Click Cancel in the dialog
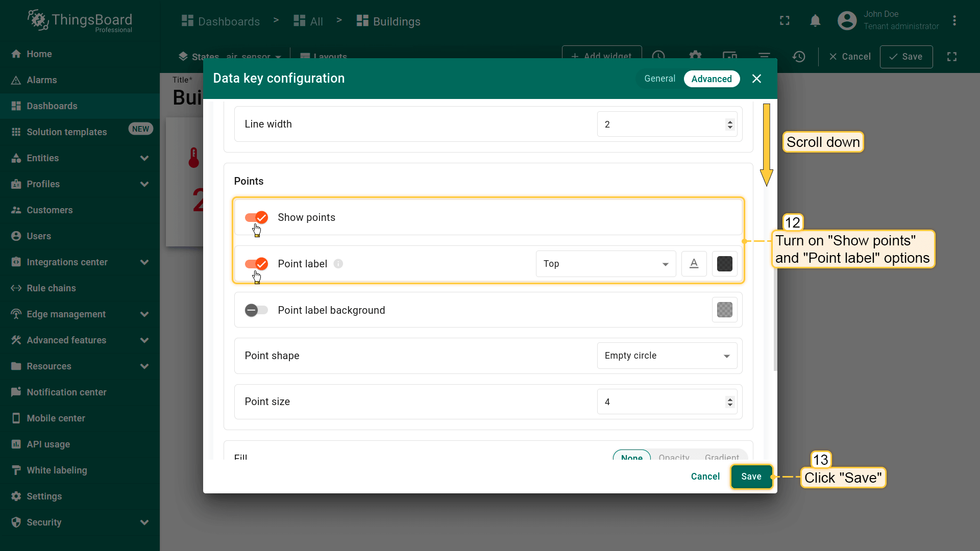Screen dimensions: 980x551 (705, 477)
